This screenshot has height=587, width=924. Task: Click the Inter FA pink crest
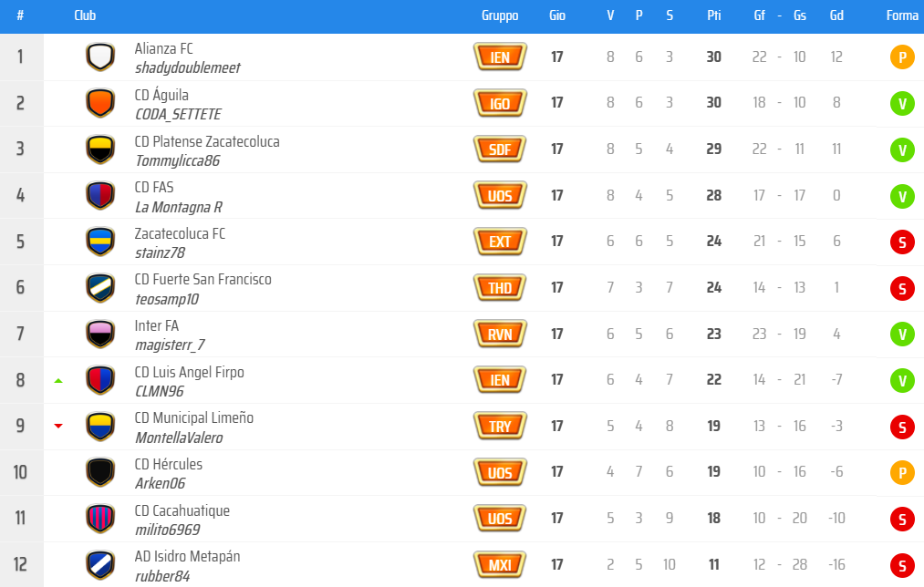click(x=100, y=334)
